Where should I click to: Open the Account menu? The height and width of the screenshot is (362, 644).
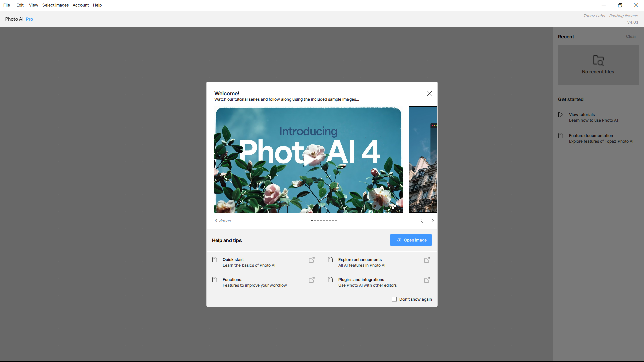pos(80,5)
